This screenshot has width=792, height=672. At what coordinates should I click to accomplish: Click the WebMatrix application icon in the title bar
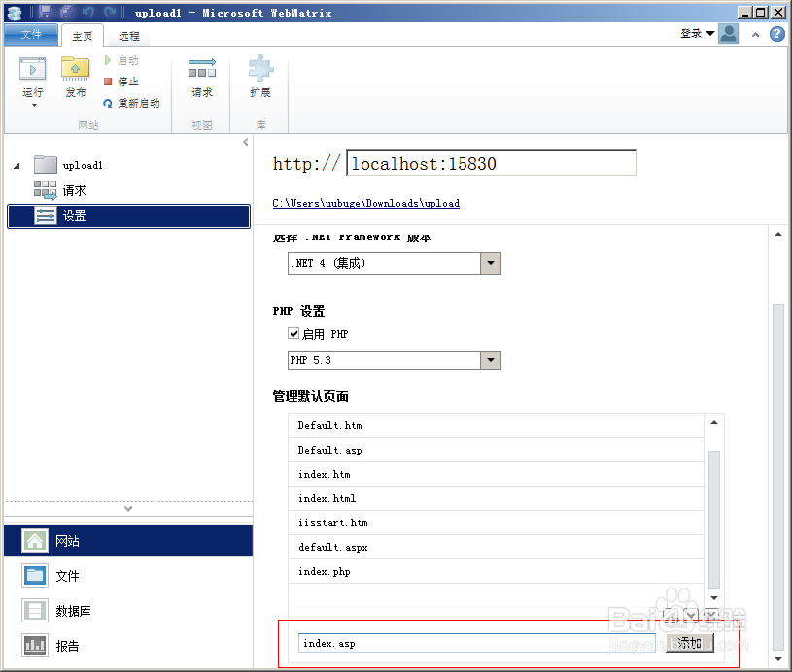coord(15,13)
